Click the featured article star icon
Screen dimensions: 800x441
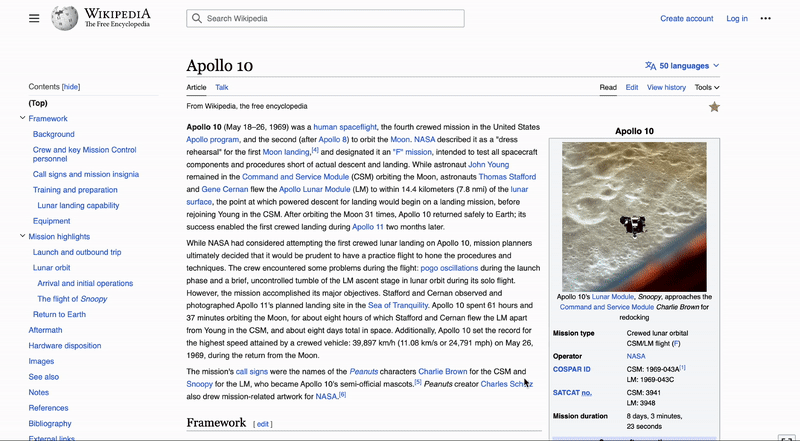click(713, 107)
